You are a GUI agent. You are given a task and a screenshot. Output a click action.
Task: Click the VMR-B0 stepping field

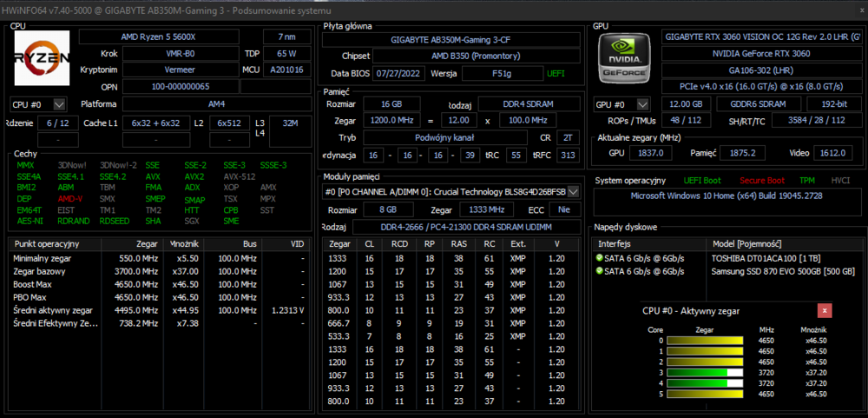[x=181, y=54]
